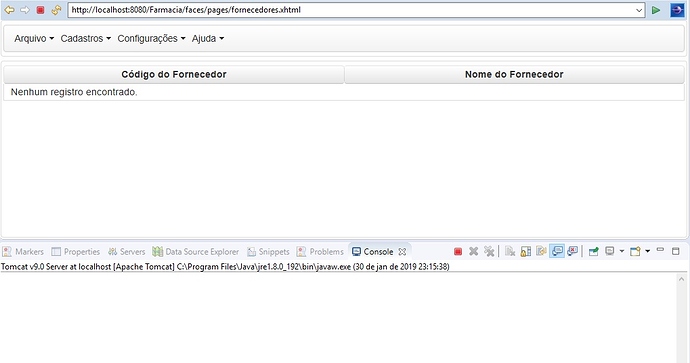Refresh the internal browser page
The image size is (690, 363).
[x=56, y=10]
